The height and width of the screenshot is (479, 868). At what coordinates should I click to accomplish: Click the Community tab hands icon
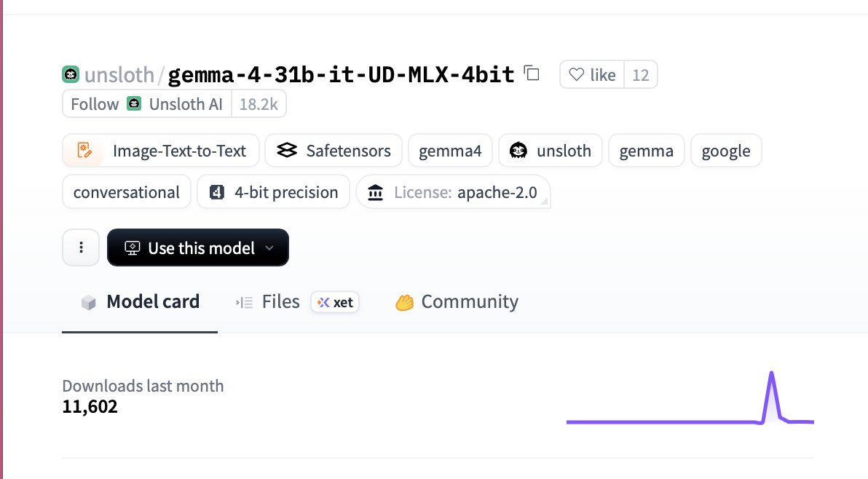404,303
